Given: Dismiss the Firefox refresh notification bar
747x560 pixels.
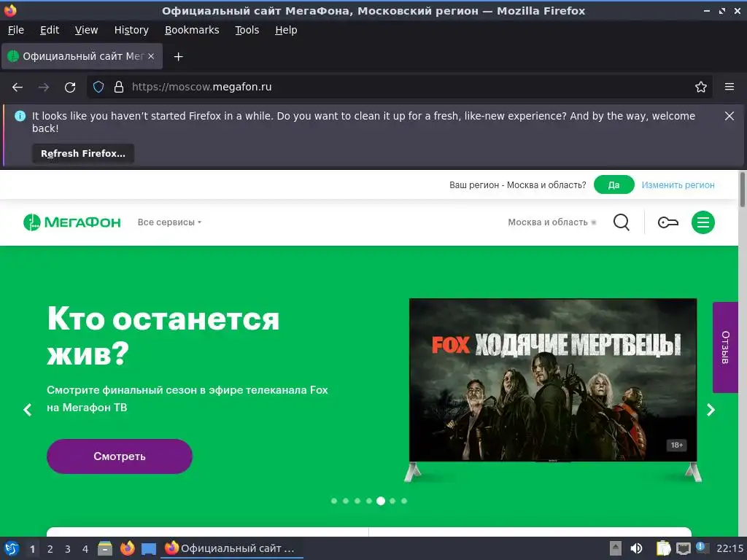Looking at the screenshot, I should [x=729, y=116].
